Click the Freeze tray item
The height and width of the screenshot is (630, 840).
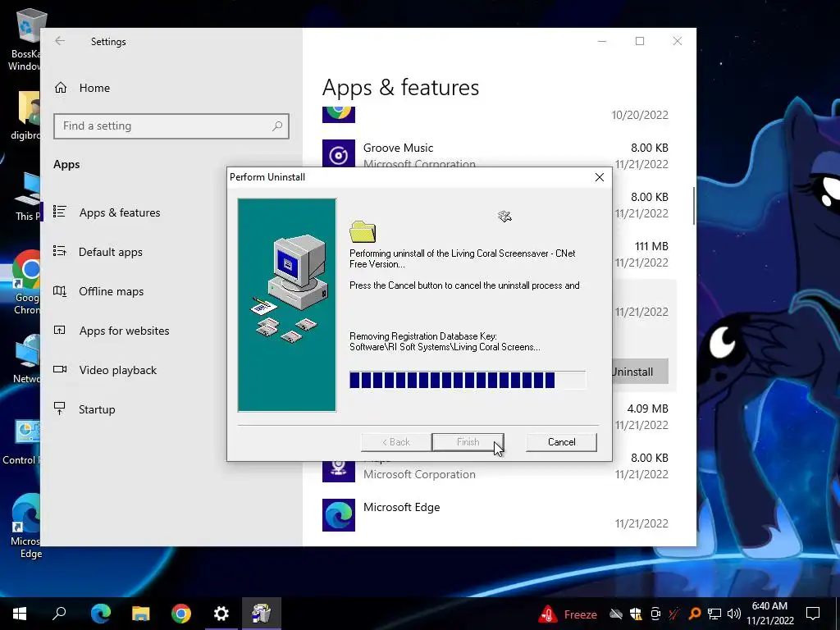tap(568, 614)
